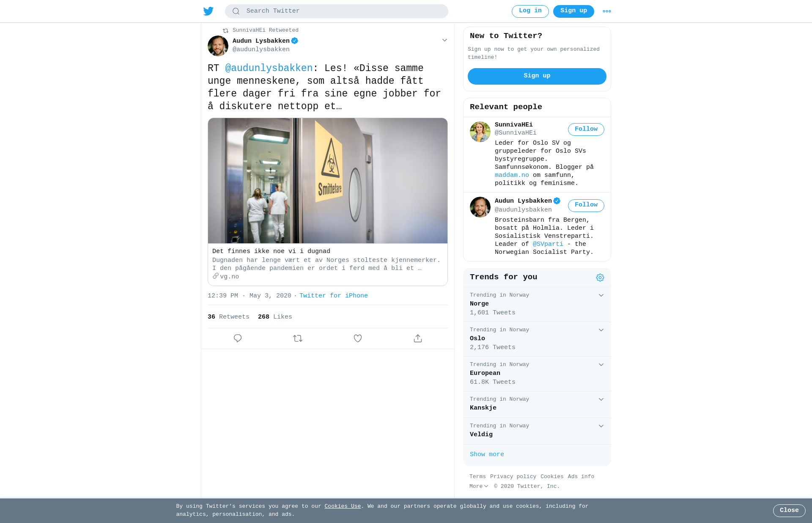The image size is (812, 523).
Task: Open the reply speech bubble icon
Action: (238, 339)
